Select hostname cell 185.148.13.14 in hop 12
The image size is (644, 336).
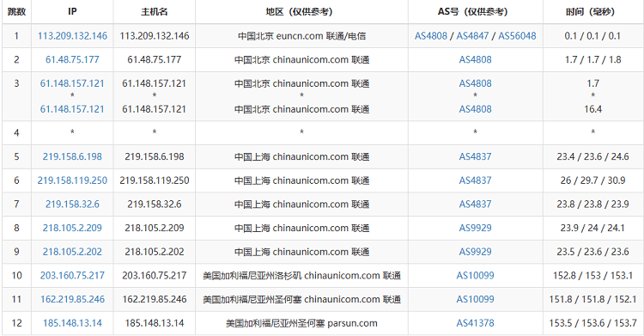coord(155,323)
